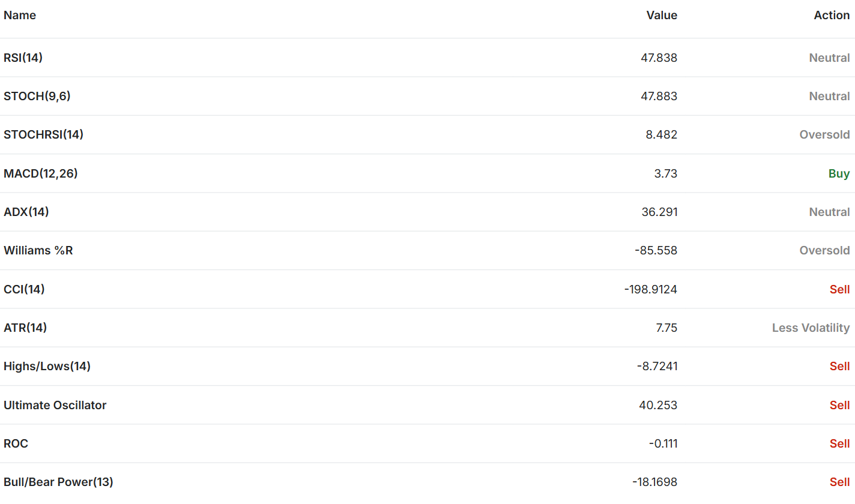Click the STOCHRSI(14) Oversold status
Viewport: 855px width, 504px height.
click(x=824, y=134)
